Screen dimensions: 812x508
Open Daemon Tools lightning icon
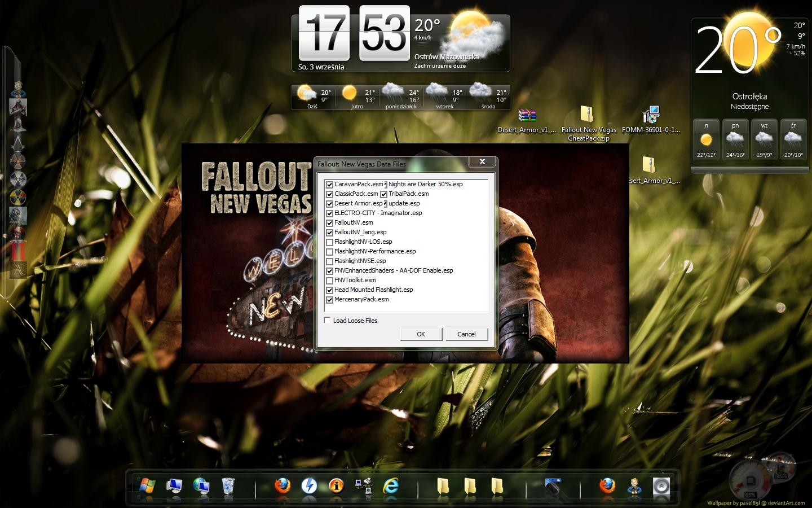(309, 485)
